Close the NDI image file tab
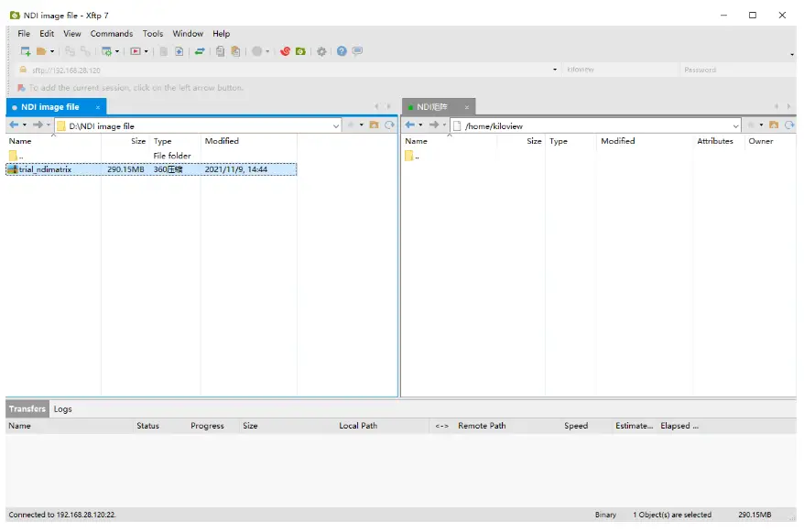Viewport: 804px width, 532px height. coord(98,107)
